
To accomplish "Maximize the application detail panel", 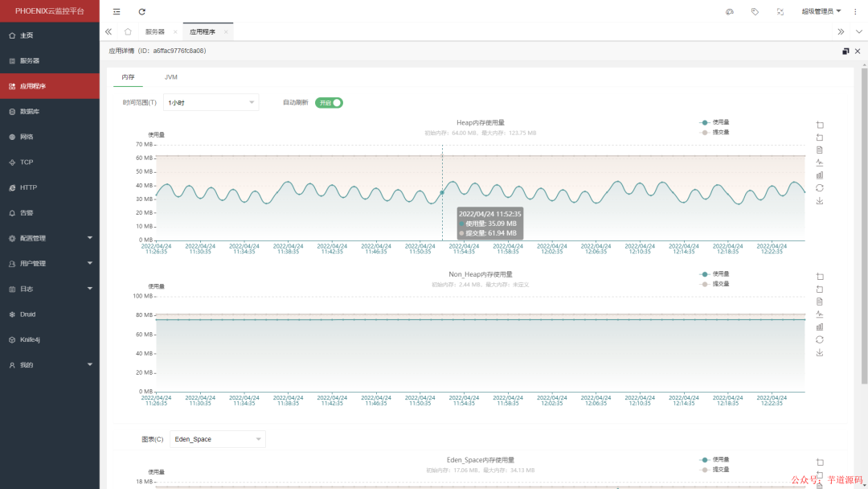I will (x=845, y=51).
